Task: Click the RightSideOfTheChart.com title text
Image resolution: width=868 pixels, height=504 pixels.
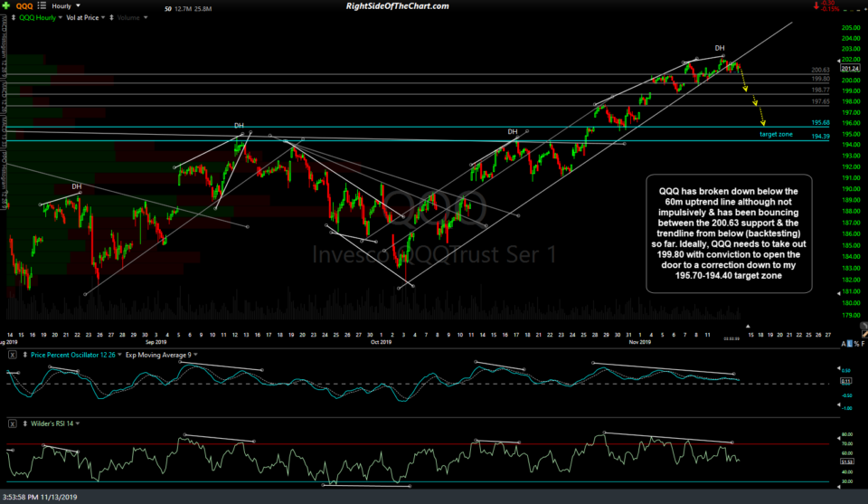Action: [398, 6]
